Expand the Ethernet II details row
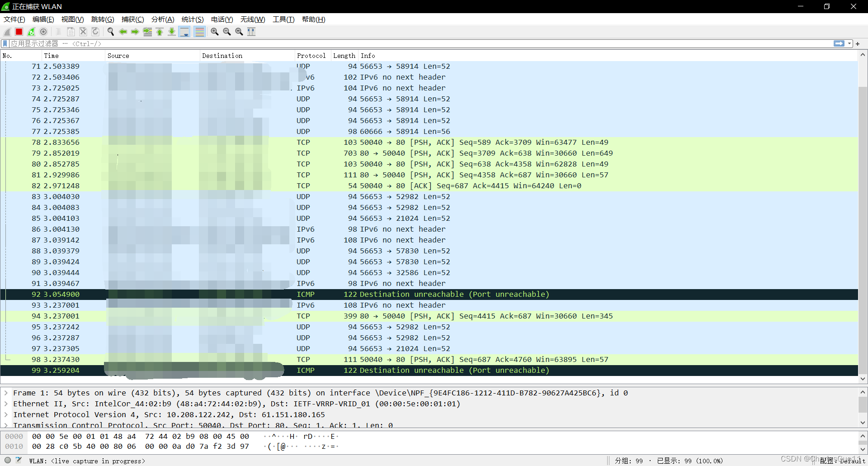Viewport: 868px width, 466px height. click(x=6, y=404)
